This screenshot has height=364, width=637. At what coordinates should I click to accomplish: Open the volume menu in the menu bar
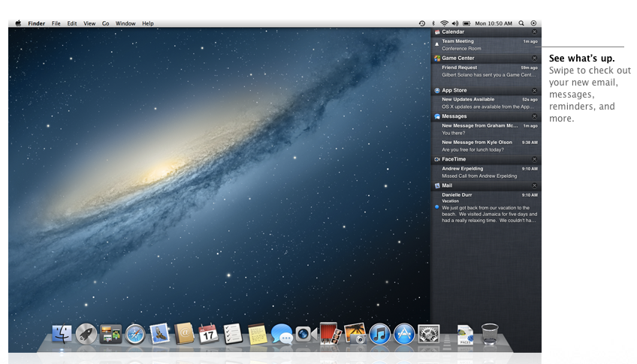(455, 23)
